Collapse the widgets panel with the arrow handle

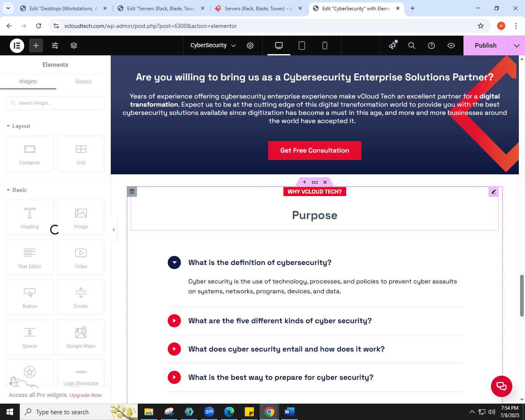click(114, 230)
